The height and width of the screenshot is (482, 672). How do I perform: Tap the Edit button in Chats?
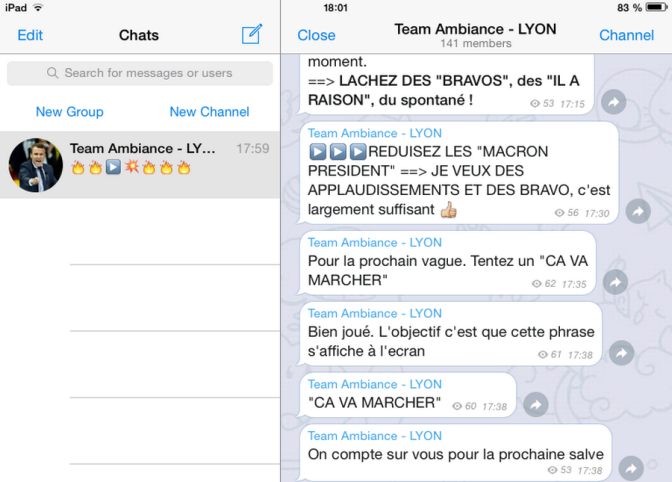[30, 35]
